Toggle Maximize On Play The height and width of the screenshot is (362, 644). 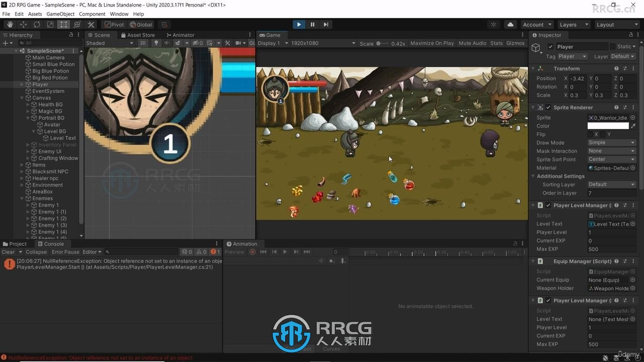coord(432,43)
